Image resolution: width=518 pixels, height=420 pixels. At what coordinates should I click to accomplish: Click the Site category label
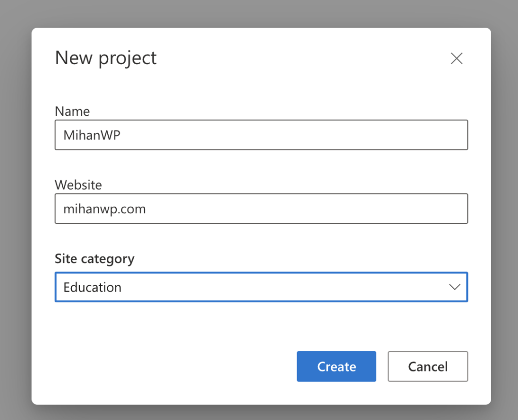(x=95, y=259)
